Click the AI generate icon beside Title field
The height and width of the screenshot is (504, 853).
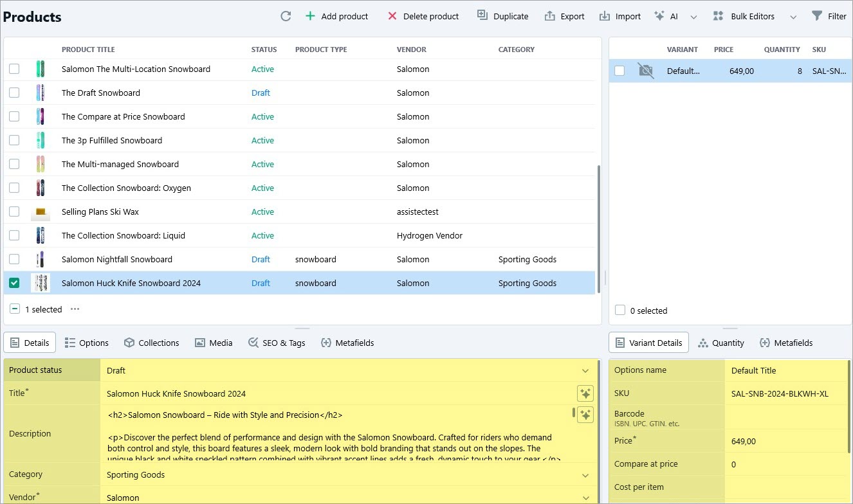pyautogui.click(x=585, y=393)
